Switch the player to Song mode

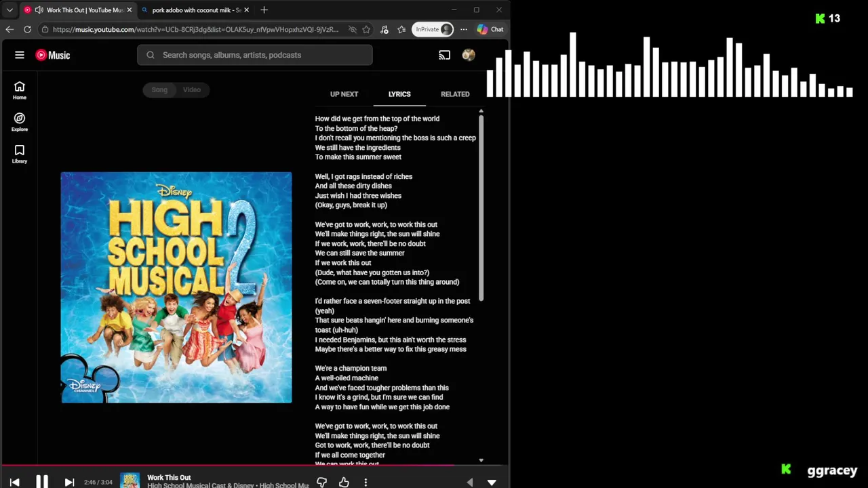[159, 89]
